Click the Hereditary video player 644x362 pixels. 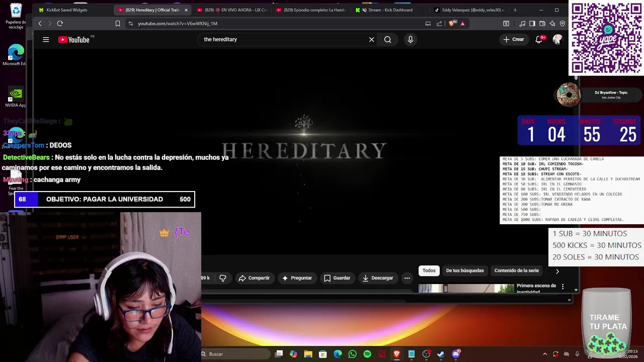pyautogui.click(x=303, y=151)
